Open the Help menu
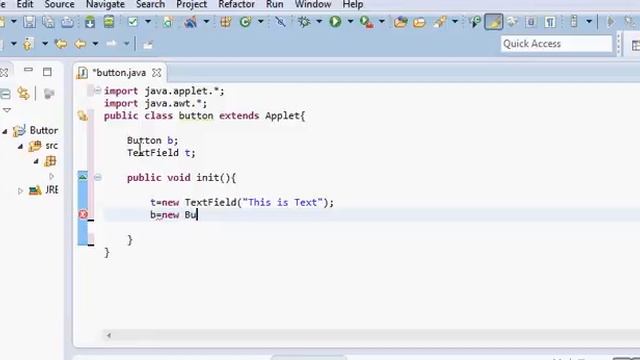The height and width of the screenshot is (360, 640). (353, 4)
